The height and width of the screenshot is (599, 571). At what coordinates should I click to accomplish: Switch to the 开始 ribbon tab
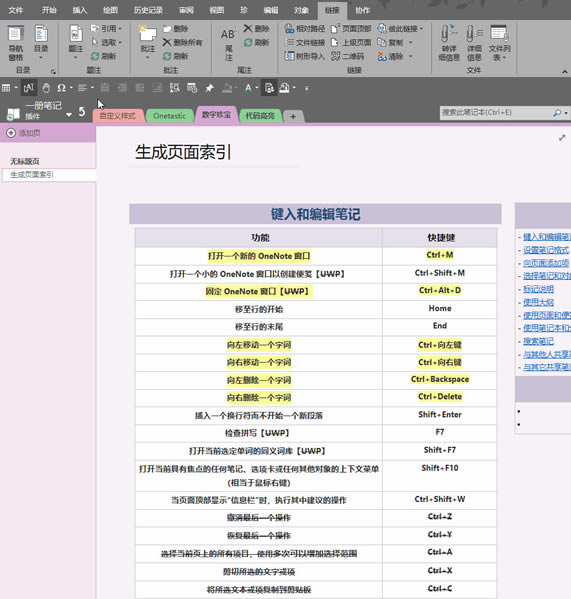point(49,10)
